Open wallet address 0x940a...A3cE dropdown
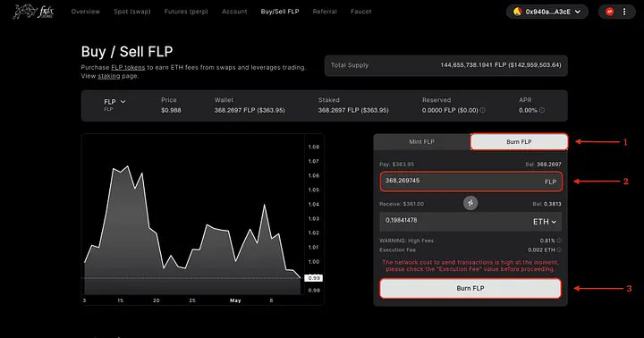The height and width of the screenshot is (338, 644). click(547, 12)
